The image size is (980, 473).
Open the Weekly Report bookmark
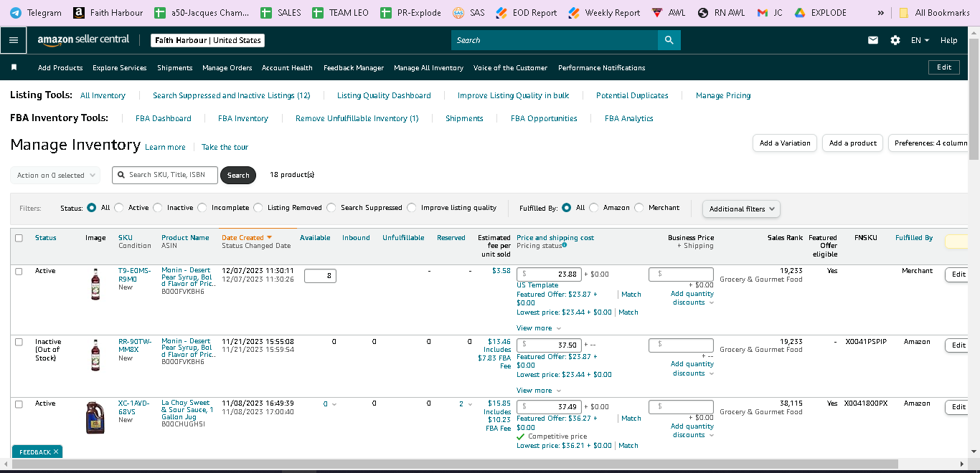(x=606, y=12)
